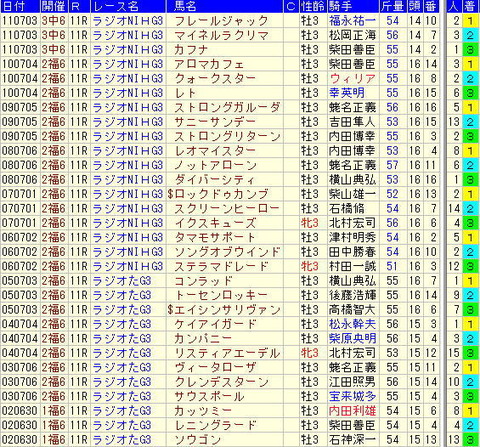
Task: Click jockey 村田一誠
Action: click(x=352, y=267)
